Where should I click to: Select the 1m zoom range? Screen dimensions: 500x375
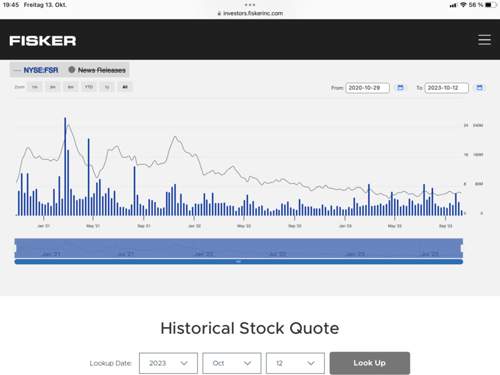pyautogui.click(x=35, y=87)
